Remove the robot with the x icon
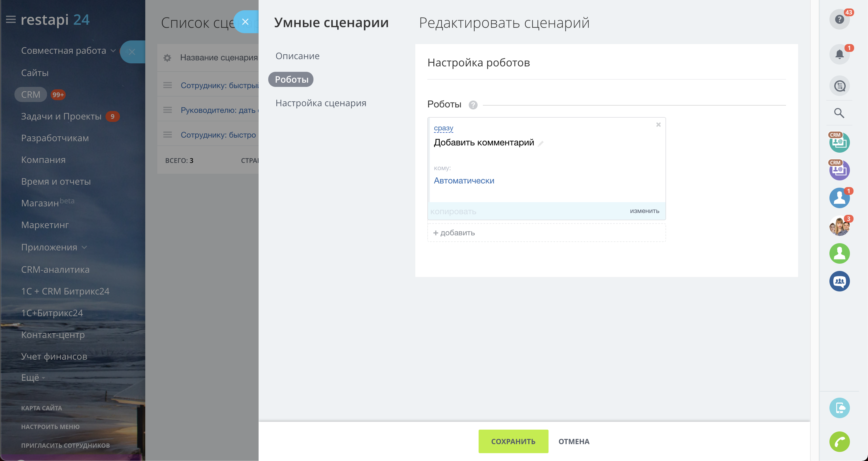This screenshot has height=461, width=868. coord(658,125)
